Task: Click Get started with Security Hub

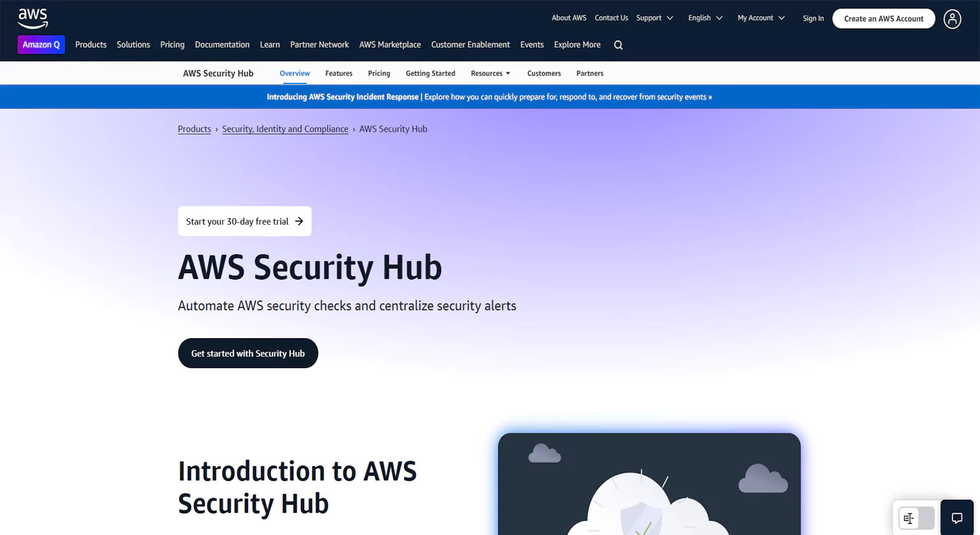Action: (x=248, y=353)
